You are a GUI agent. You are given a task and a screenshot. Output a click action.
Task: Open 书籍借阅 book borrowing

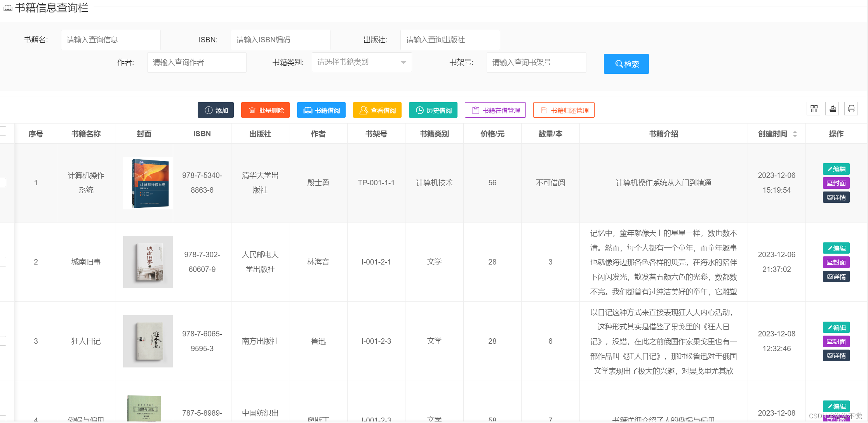pyautogui.click(x=321, y=110)
